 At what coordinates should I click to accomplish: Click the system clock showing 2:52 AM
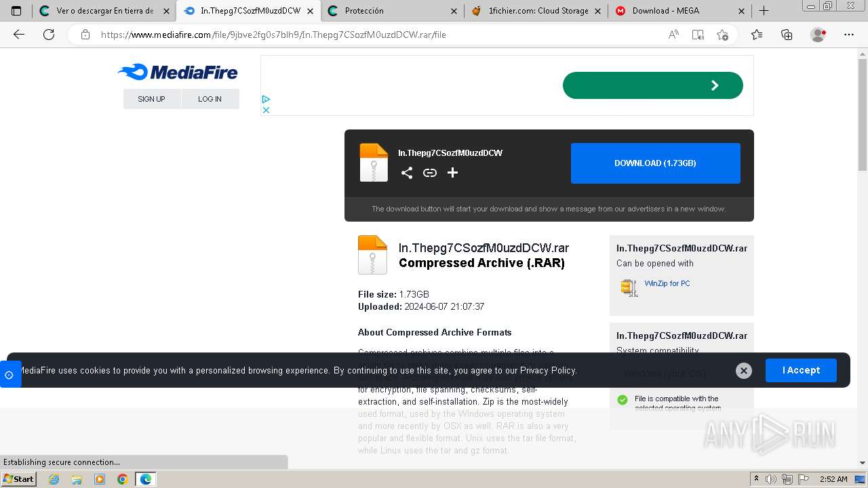click(x=833, y=479)
